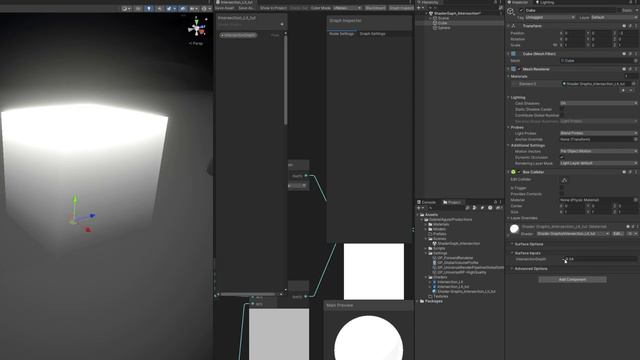The height and width of the screenshot is (360, 640).
Task: Switch to the Project tab
Action: [x=452, y=202]
